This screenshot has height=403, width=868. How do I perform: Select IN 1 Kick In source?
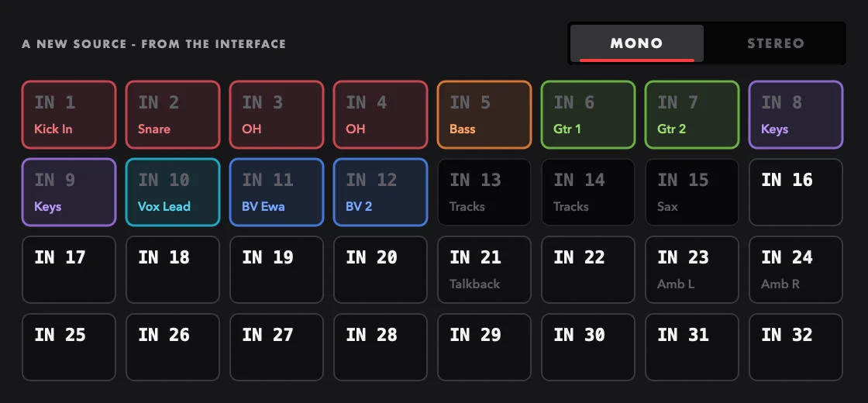coord(69,115)
